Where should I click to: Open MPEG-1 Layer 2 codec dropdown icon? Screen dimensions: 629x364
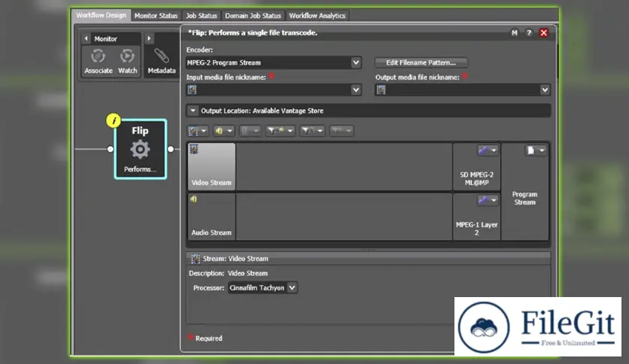point(488,200)
